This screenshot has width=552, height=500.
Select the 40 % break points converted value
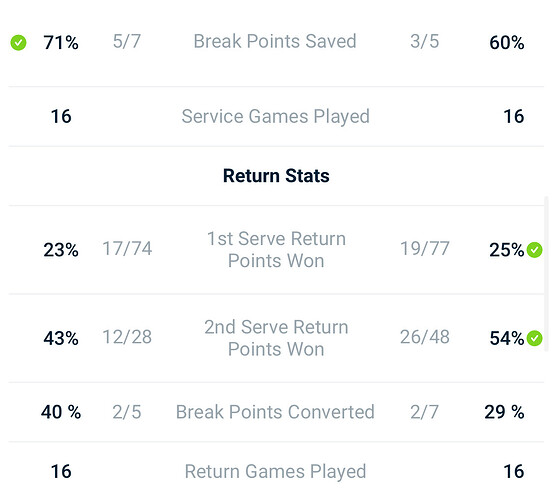pyautogui.click(x=61, y=412)
